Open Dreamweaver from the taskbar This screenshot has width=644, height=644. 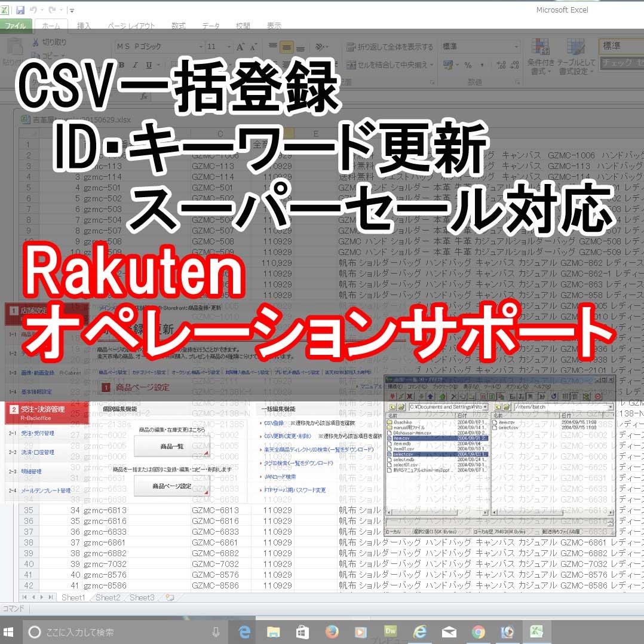[x=390, y=631]
